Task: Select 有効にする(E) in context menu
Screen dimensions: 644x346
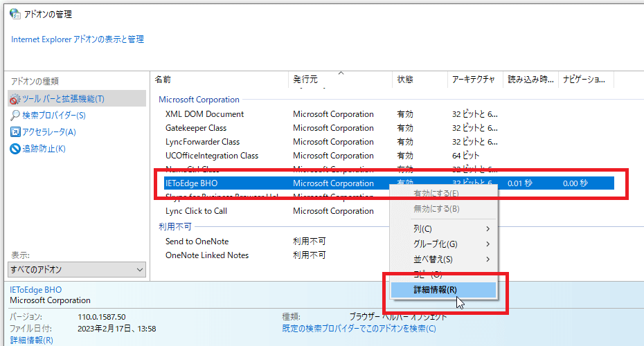Action: 436,193
